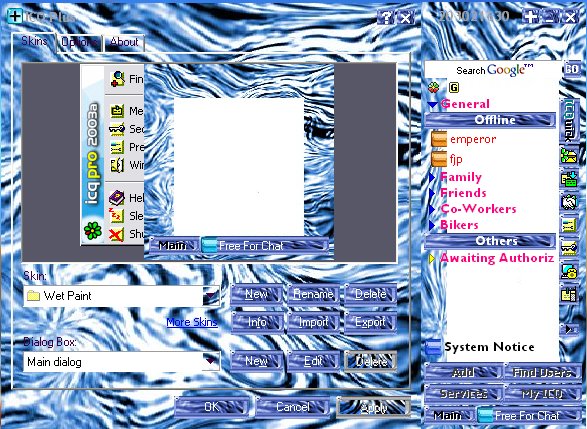This screenshot has width=587, height=429.
Task: Click the Offline group header bar
Action: click(x=490, y=120)
